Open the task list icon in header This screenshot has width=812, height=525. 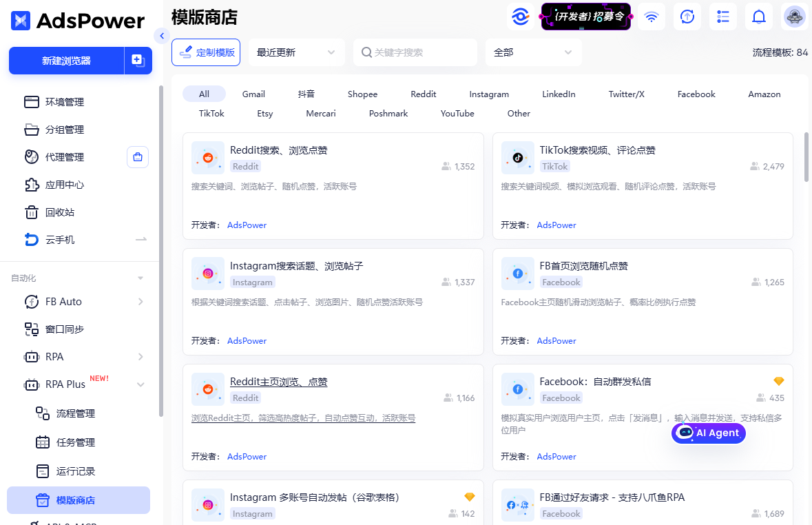click(723, 17)
